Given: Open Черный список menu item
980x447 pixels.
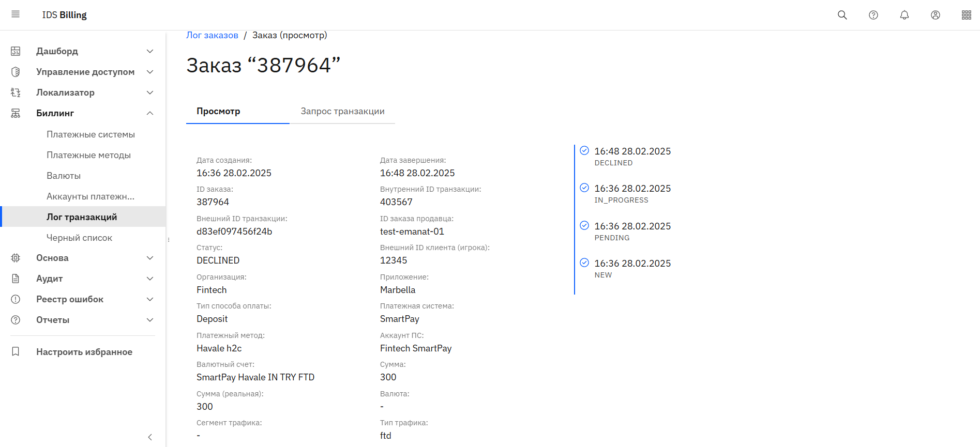Looking at the screenshot, I should (x=79, y=238).
